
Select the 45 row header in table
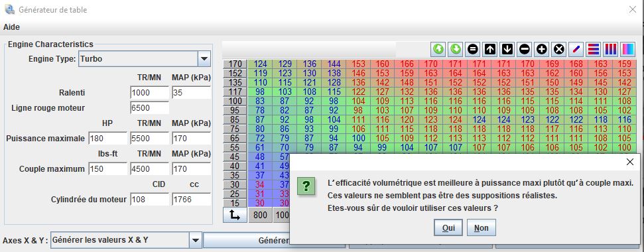pyautogui.click(x=235, y=157)
